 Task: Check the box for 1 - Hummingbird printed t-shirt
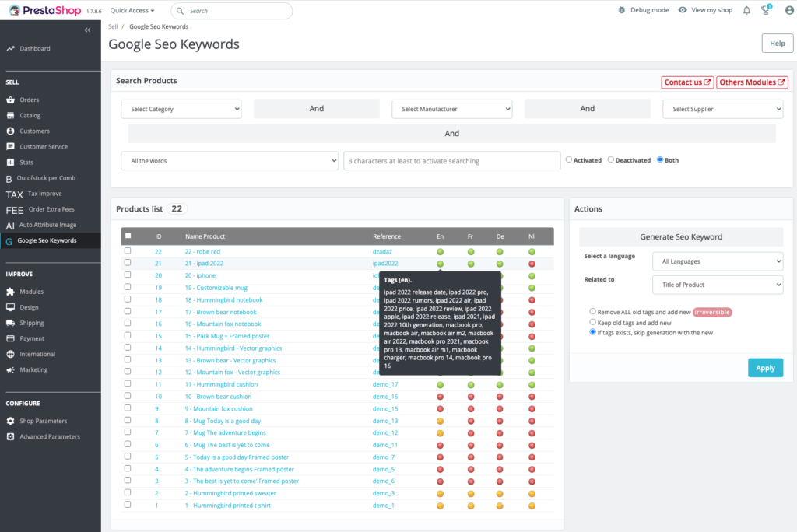click(x=128, y=505)
